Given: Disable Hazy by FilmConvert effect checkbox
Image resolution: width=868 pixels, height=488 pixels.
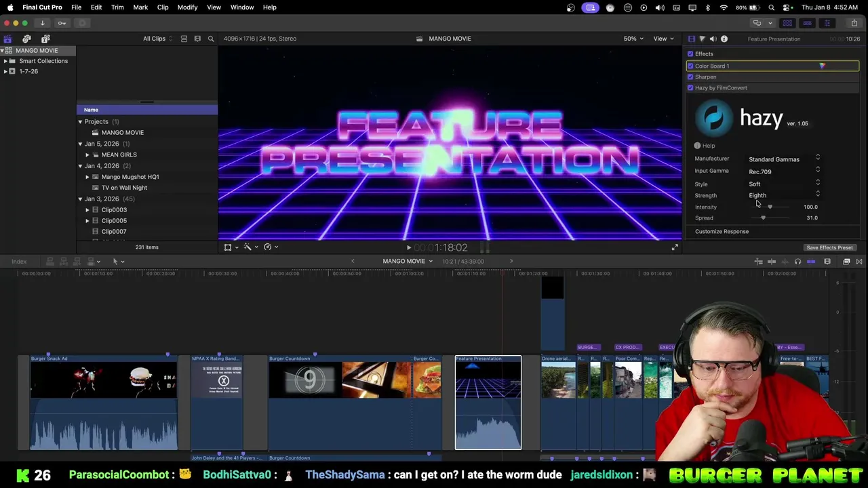Looking at the screenshot, I should pyautogui.click(x=690, y=88).
